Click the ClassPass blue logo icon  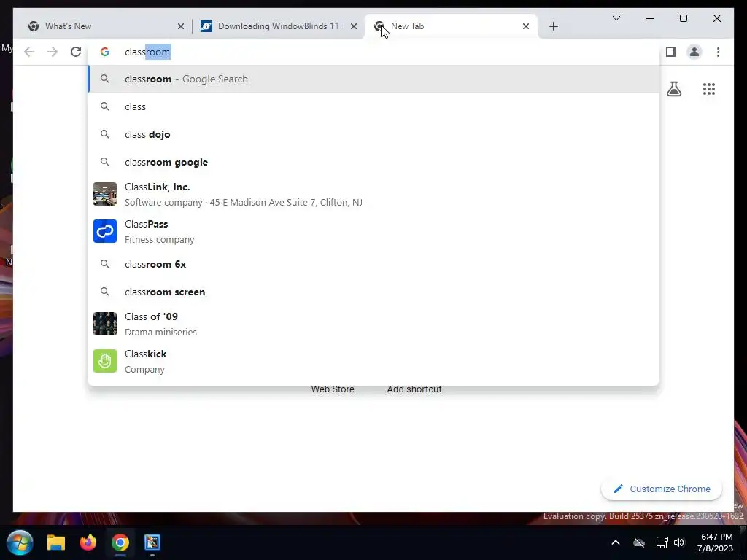[105, 231]
